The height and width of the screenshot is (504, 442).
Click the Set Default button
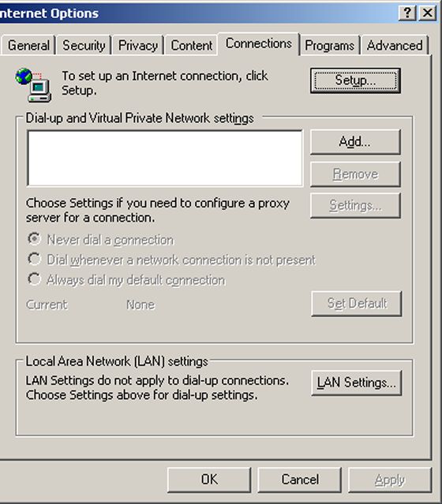357,304
